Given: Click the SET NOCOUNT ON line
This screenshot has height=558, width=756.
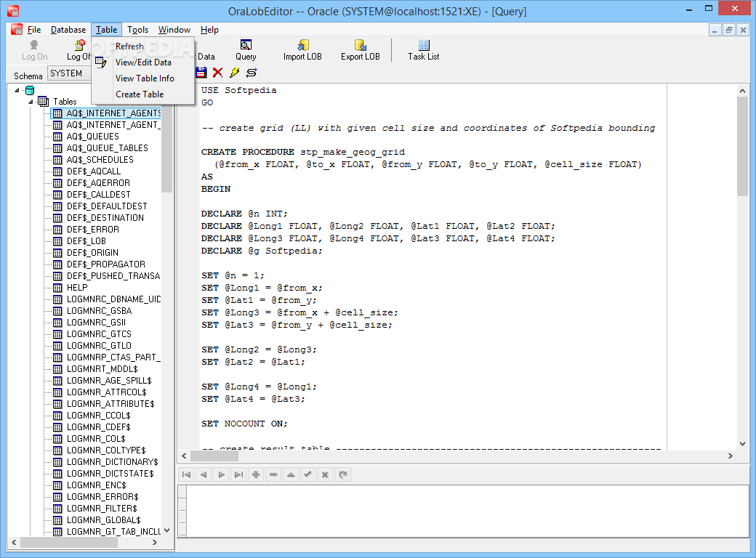Looking at the screenshot, I should (x=244, y=424).
